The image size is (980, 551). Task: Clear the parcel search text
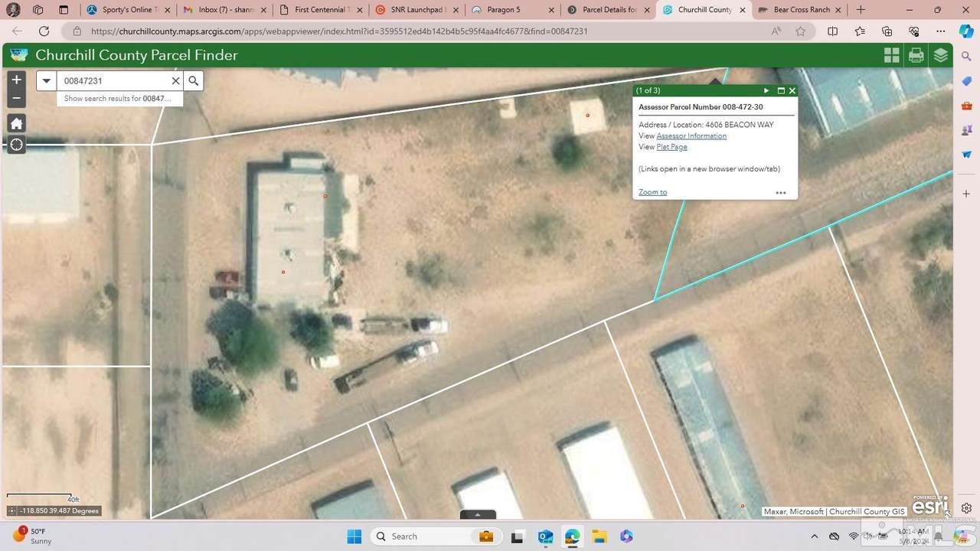(x=175, y=81)
